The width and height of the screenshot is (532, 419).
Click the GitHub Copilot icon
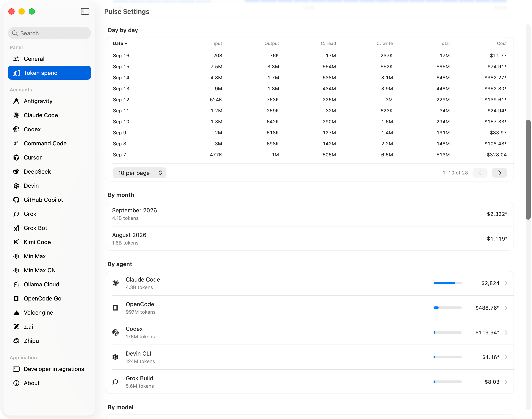pos(16,200)
